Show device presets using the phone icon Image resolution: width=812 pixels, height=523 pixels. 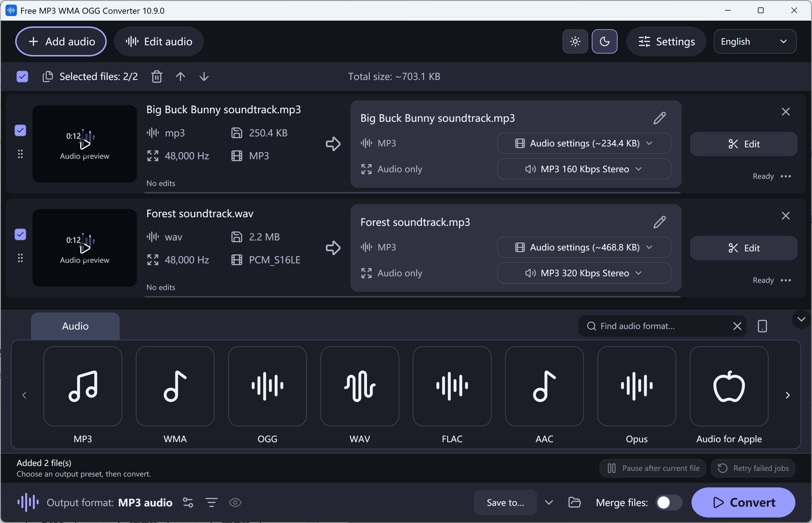[762, 326]
